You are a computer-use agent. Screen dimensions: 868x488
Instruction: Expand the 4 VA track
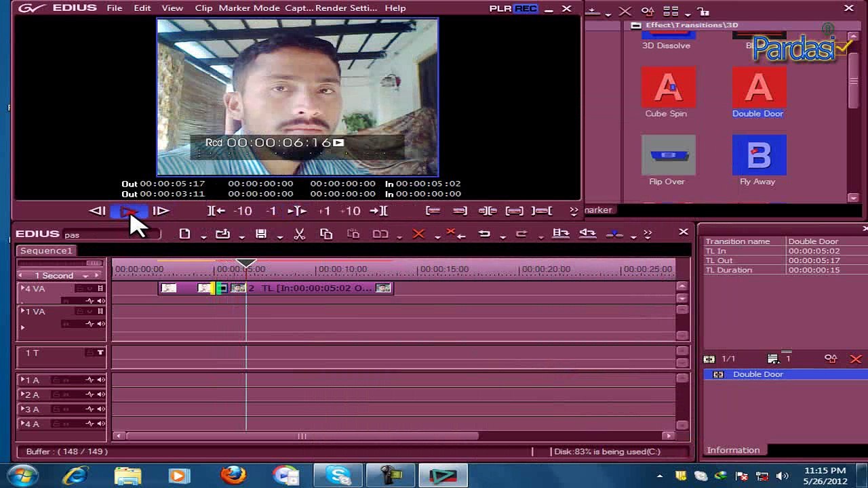[22, 288]
